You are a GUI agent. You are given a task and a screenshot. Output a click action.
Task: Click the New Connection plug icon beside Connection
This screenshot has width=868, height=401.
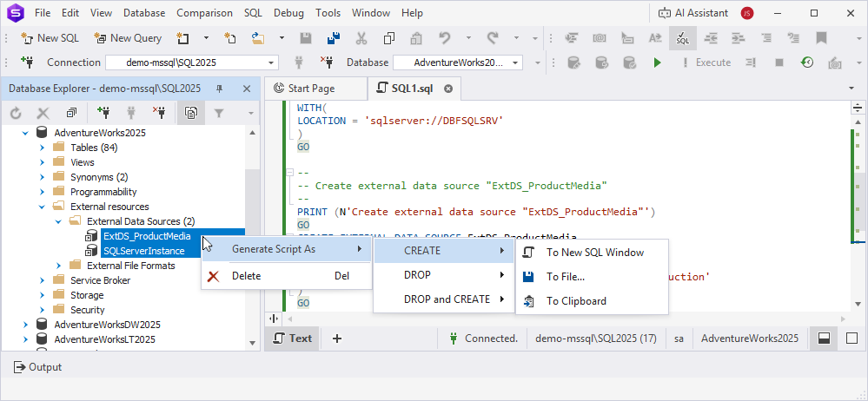27,62
